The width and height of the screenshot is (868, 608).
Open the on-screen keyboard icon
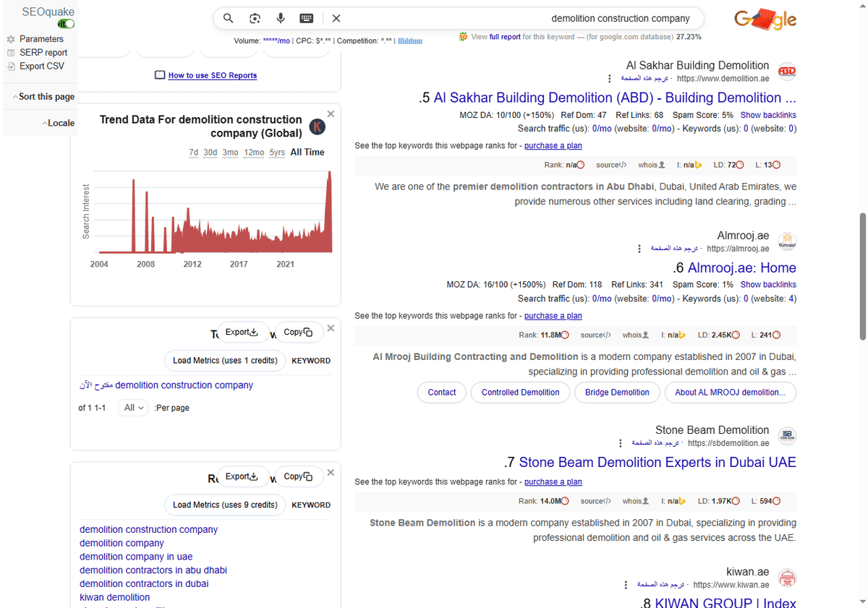(307, 18)
